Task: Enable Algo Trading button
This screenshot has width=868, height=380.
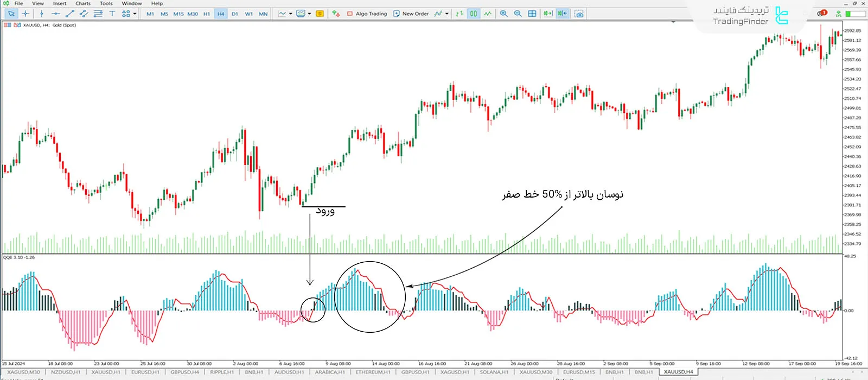Action: (367, 14)
